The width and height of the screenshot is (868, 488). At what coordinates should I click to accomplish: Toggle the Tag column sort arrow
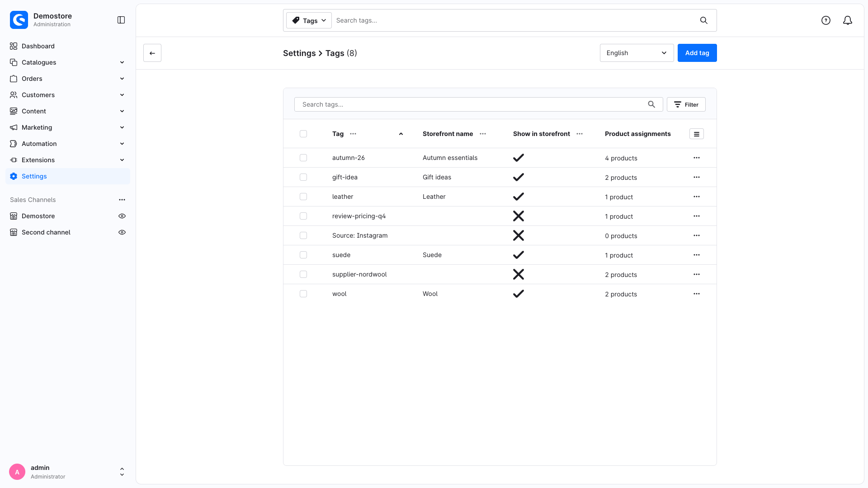(x=401, y=134)
